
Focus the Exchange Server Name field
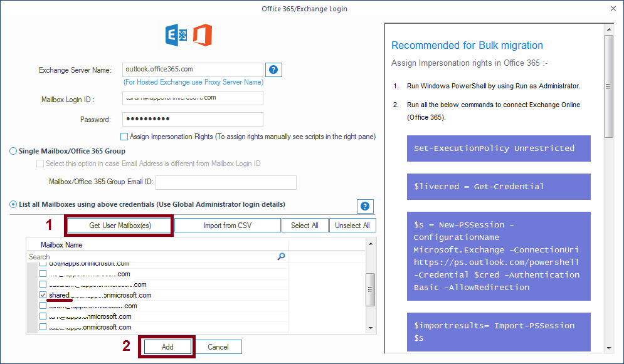(x=193, y=70)
